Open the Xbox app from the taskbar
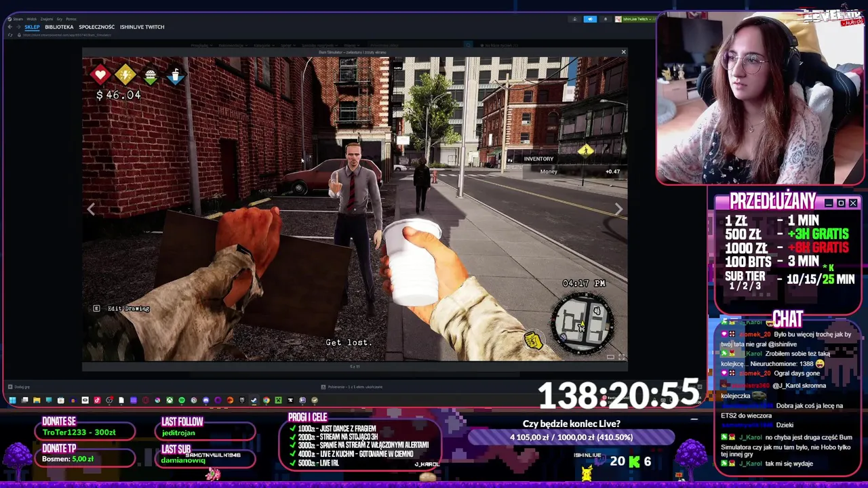The height and width of the screenshot is (488, 868). point(170,400)
